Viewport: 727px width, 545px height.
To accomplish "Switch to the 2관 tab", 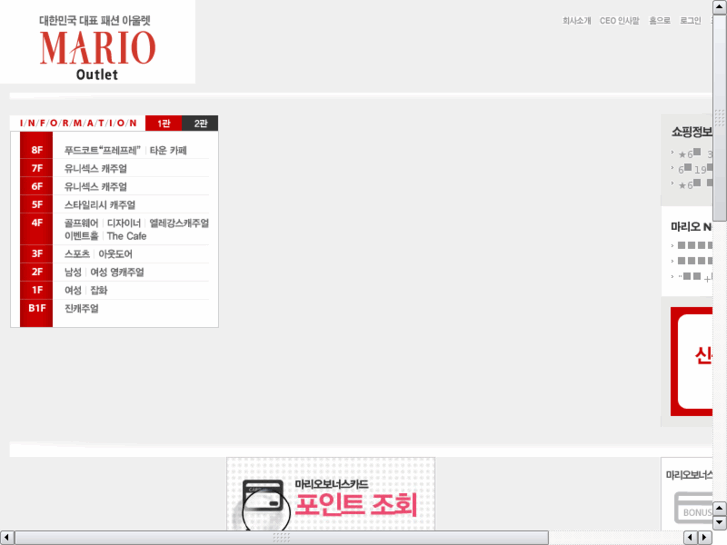I will 200,123.
